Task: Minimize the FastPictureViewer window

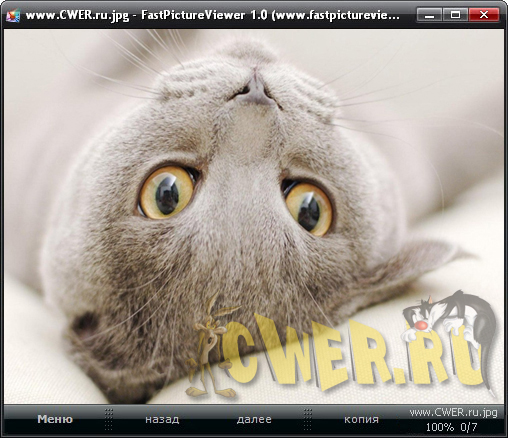Action: (x=430, y=15)
